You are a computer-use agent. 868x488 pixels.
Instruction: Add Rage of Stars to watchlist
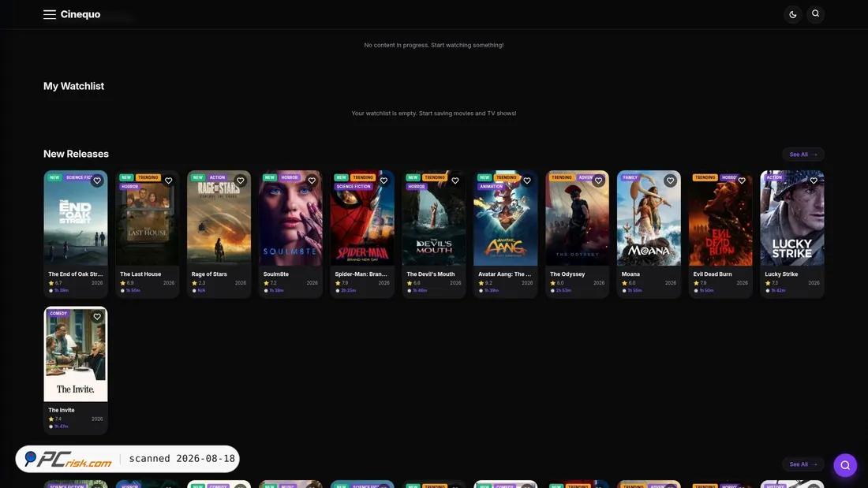pyautogui.click(x=240, y=181)
